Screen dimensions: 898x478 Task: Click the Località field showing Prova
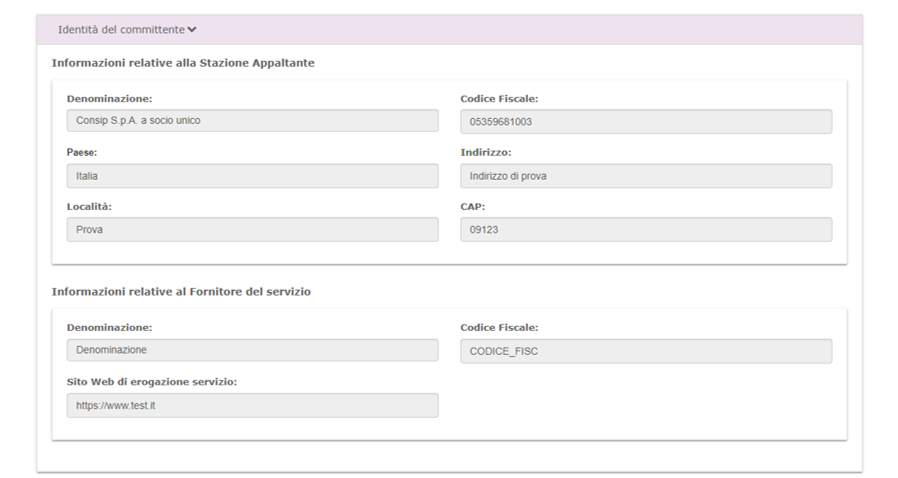(252, 230)
